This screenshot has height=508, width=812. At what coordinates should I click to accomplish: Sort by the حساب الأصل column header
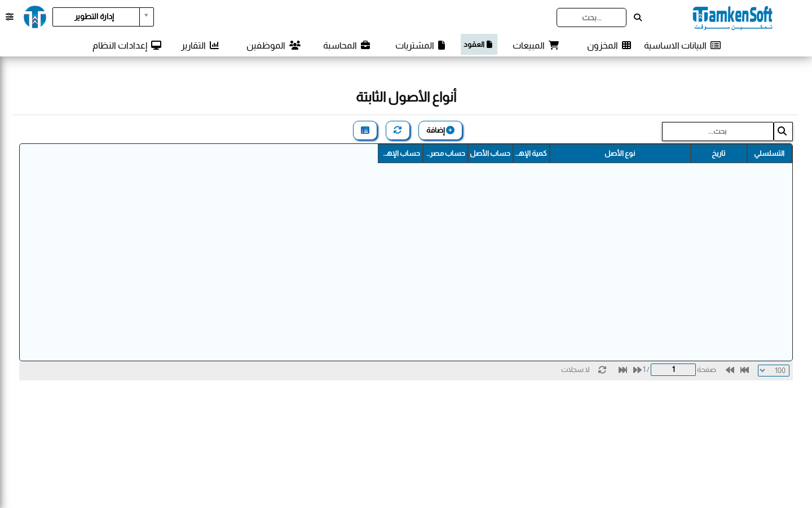pyautogui.click(x=491, y=154)
